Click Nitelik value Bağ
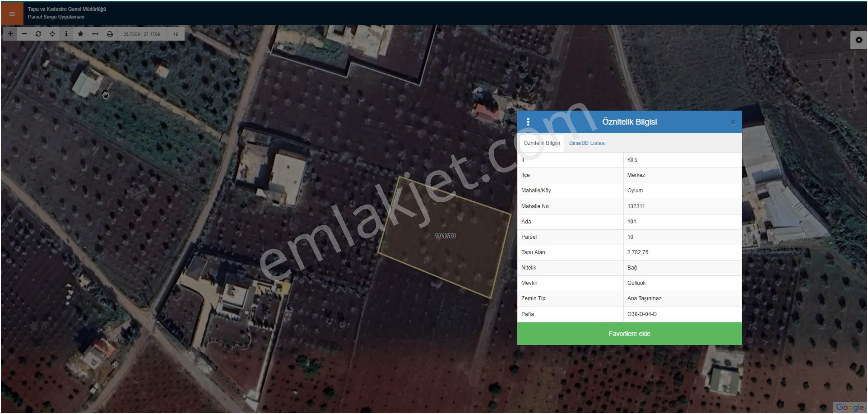 pos(682,268)
